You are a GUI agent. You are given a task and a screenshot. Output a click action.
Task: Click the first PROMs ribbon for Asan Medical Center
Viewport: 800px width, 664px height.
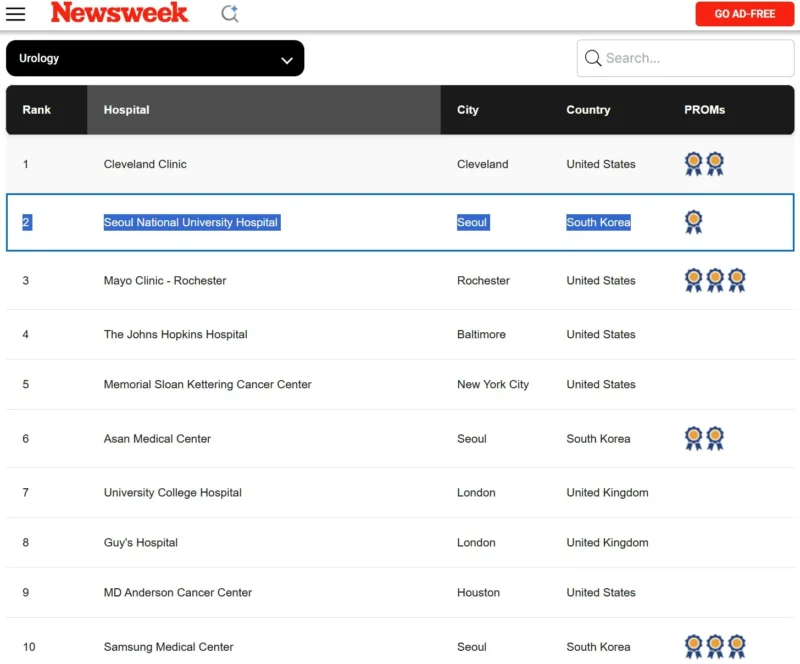pos(693,438)
